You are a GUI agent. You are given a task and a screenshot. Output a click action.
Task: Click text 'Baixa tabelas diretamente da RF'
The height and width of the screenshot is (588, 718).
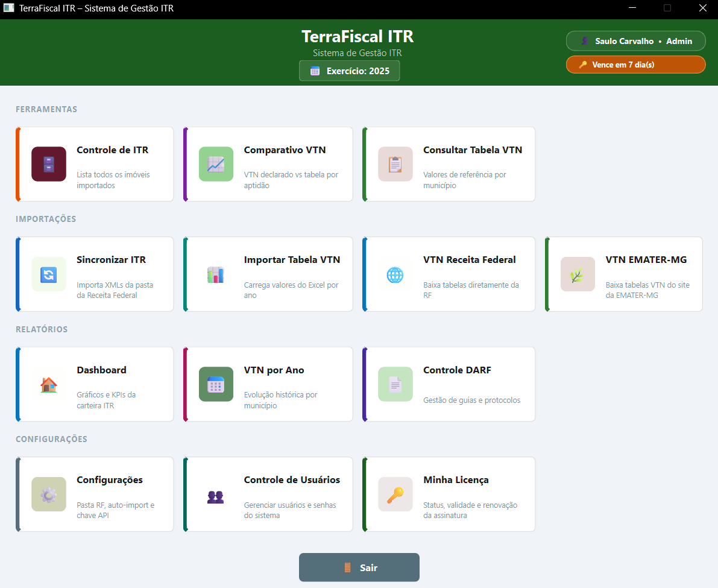point(471,290)
